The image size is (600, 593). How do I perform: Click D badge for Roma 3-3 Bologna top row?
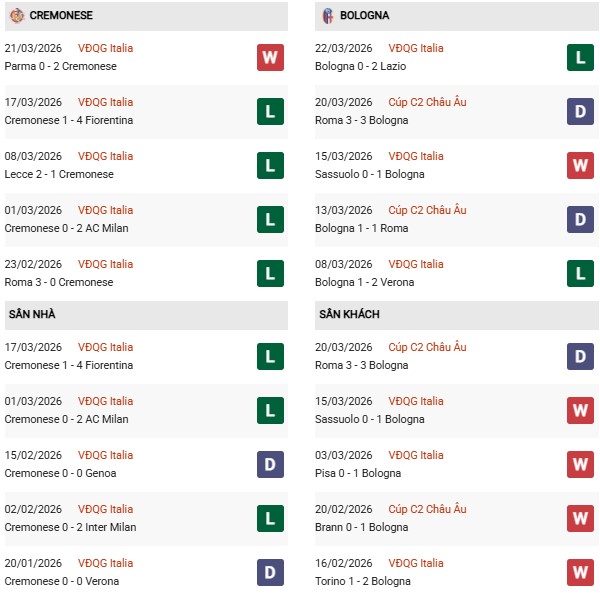(x=580, y=111)
